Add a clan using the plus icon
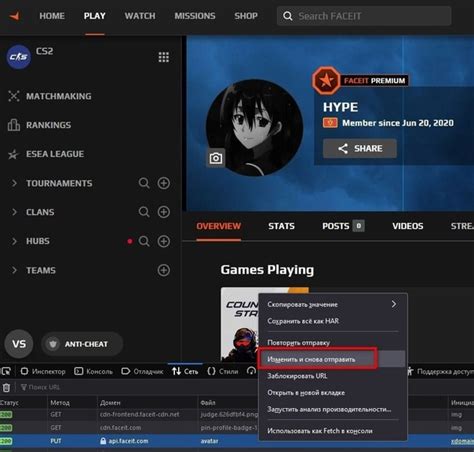Viewport: 474px width, 452px height. pos(164,212)
